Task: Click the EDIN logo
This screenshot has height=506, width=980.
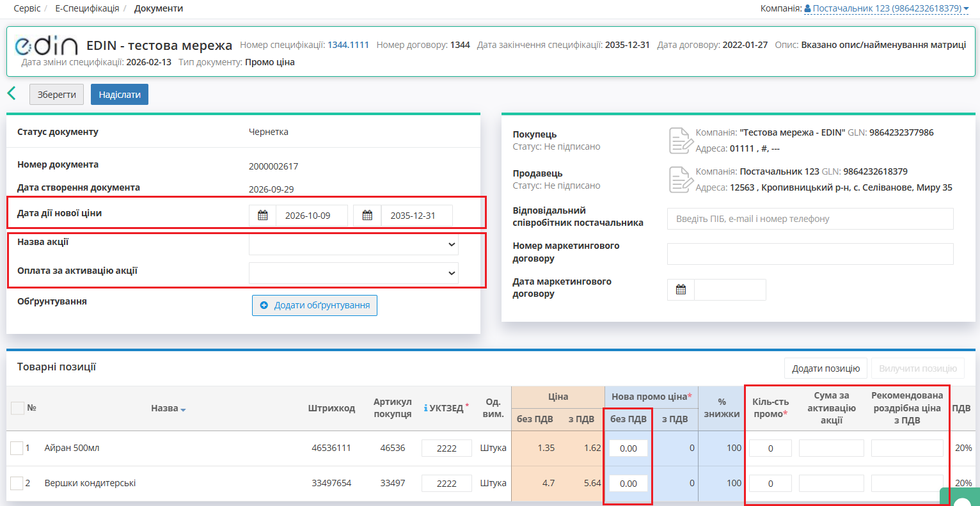Action: (46, 45)
